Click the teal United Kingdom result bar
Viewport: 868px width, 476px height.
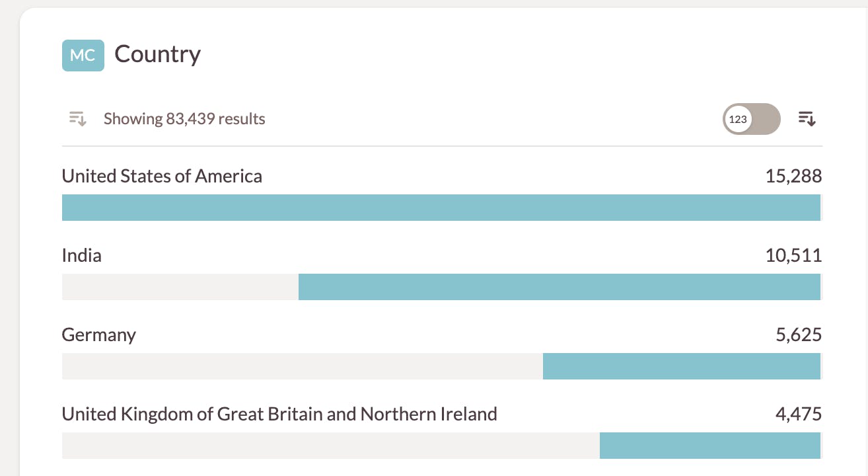coord(709,446)
